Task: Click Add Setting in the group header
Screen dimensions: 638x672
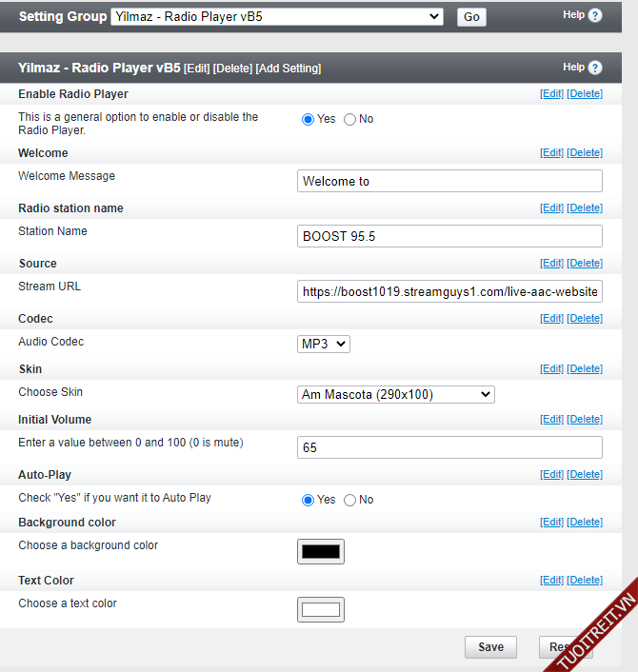Action: pos(289,69)
